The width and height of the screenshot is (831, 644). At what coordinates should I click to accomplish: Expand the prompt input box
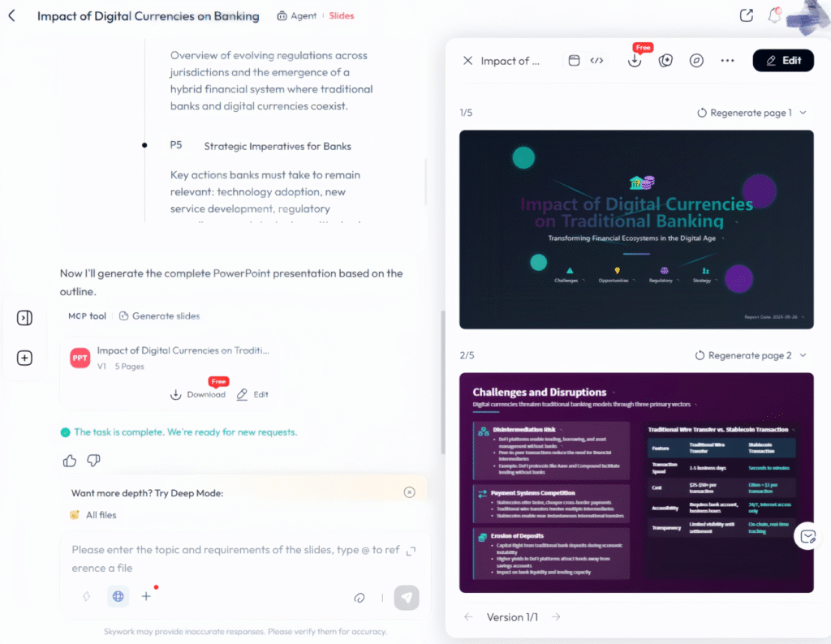(x=411, y=551)
